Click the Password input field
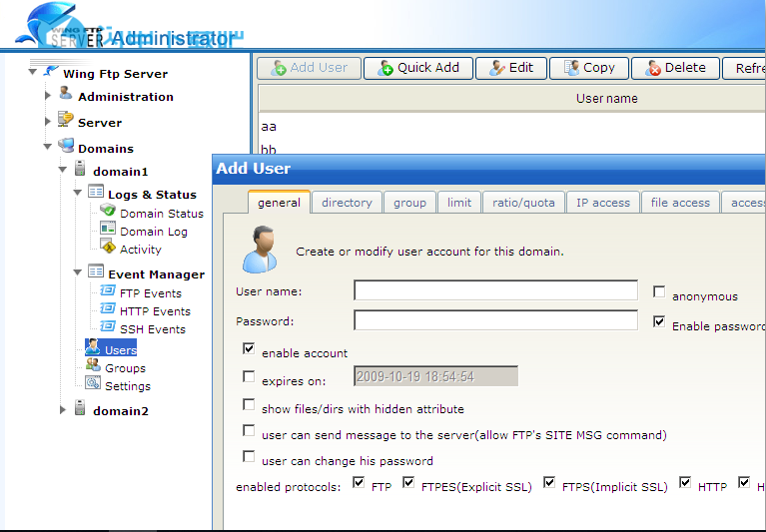Viewport: 766px width, 532px height. tap(495, 320)
